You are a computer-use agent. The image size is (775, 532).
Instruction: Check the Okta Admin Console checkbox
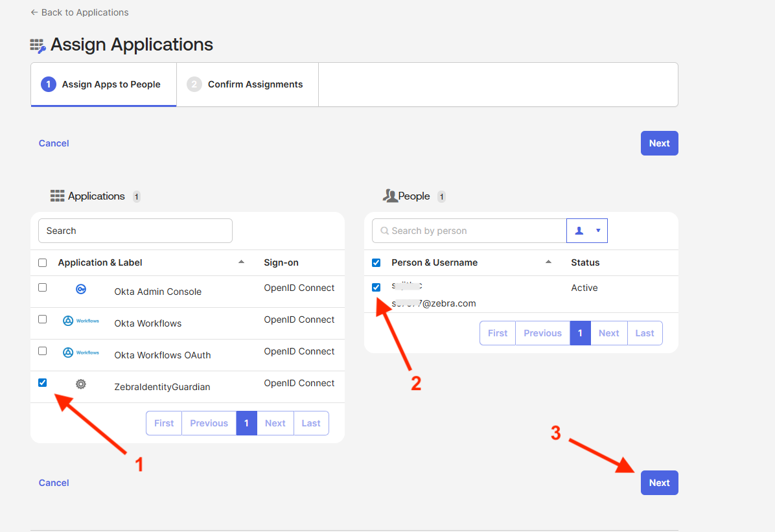tap(43, 288)
